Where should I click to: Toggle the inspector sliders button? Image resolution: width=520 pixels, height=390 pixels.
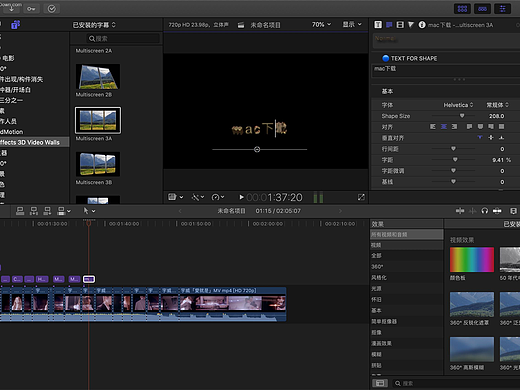pyautogui.click(x=502, y=9)
